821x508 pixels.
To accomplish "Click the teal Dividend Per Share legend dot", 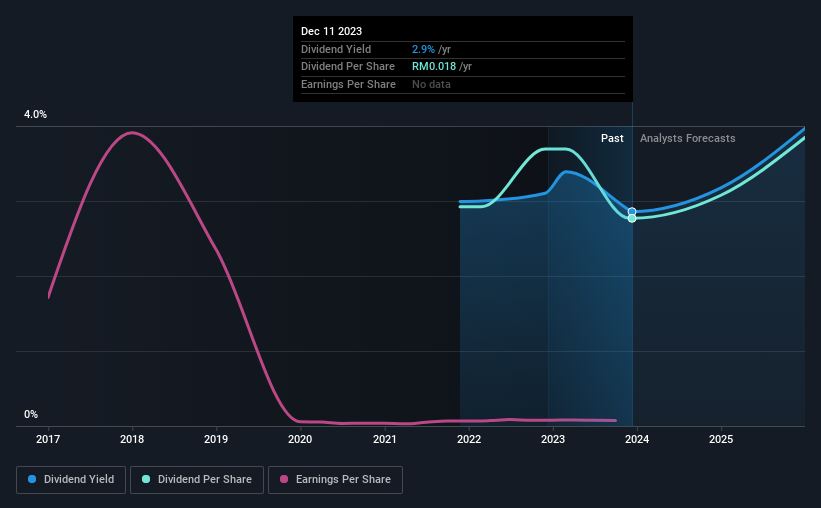I will 146,479.
